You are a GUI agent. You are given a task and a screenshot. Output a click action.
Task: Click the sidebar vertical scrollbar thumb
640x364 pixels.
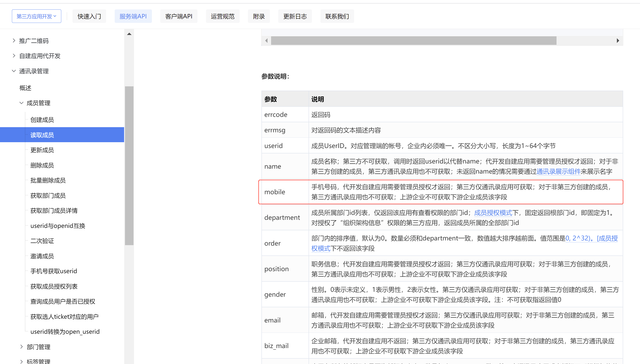click(129, 165)
